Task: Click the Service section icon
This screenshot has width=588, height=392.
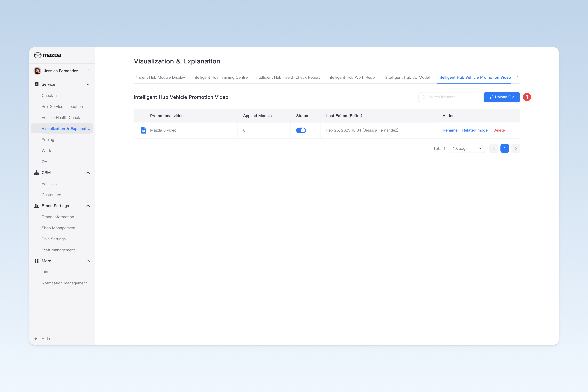Action: 36,84
